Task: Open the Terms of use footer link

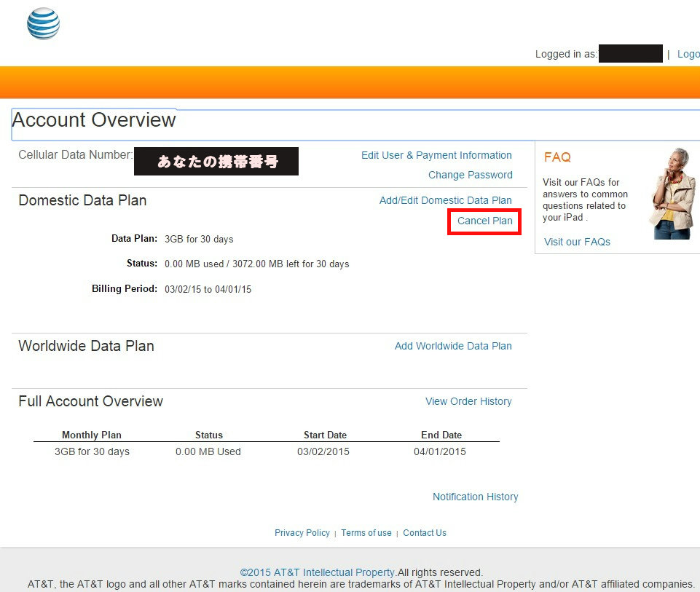Action: click(366, 533)
